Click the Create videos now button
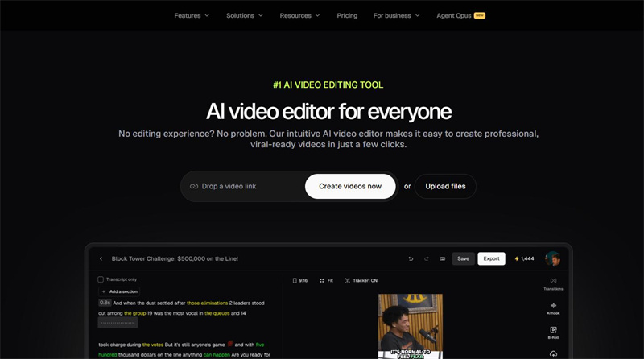This screenshot has width=644, height=359. 350,186
